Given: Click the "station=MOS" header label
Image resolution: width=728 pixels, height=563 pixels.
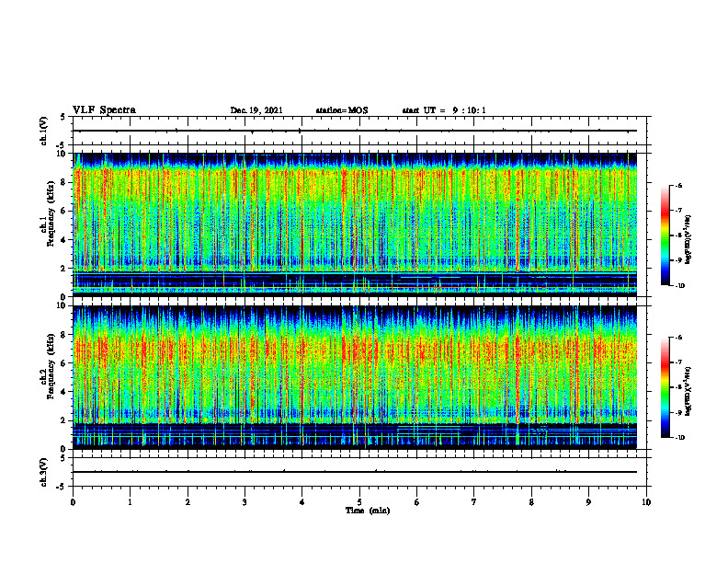Looking at the screenshot, I should (x=342, y=110).
